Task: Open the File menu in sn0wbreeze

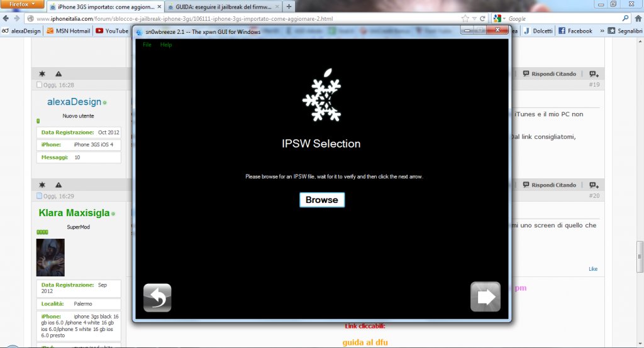Action: (x=147, y=45)
